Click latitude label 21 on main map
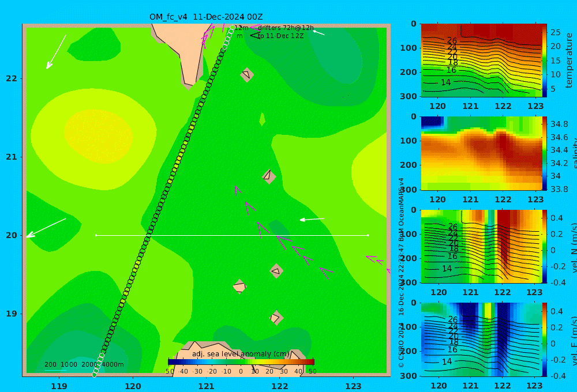 click(x=12, y=157)
